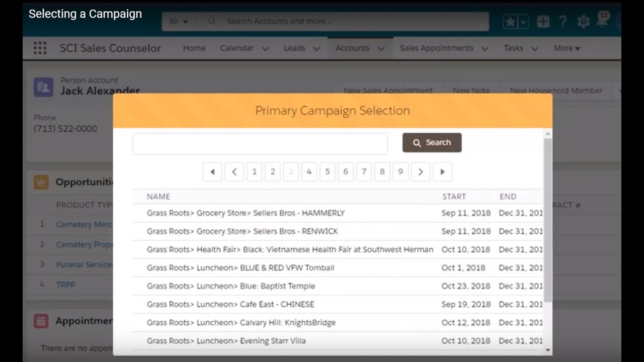
Task: Go to campaign page 8
Action: click(x=382, y=172)
